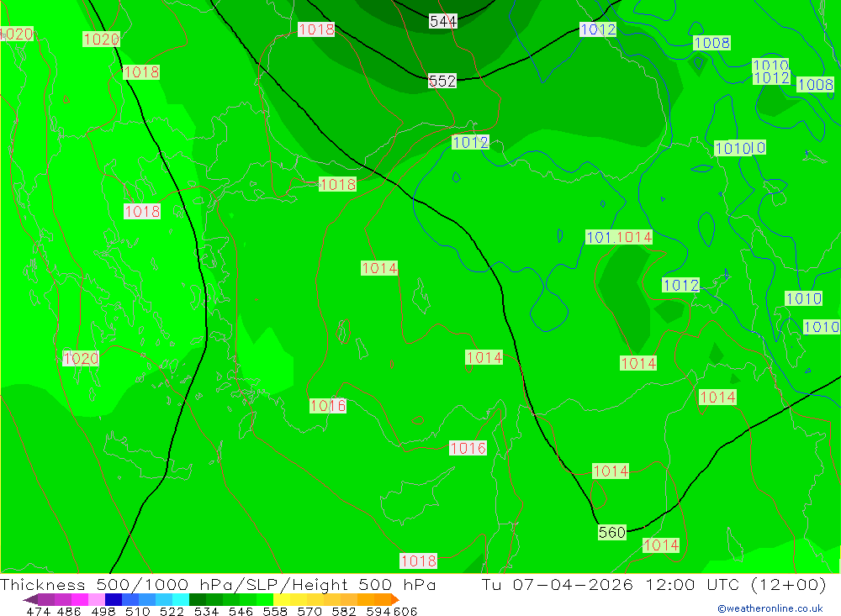Click the orange arrow at legend end

coord(395,599)
